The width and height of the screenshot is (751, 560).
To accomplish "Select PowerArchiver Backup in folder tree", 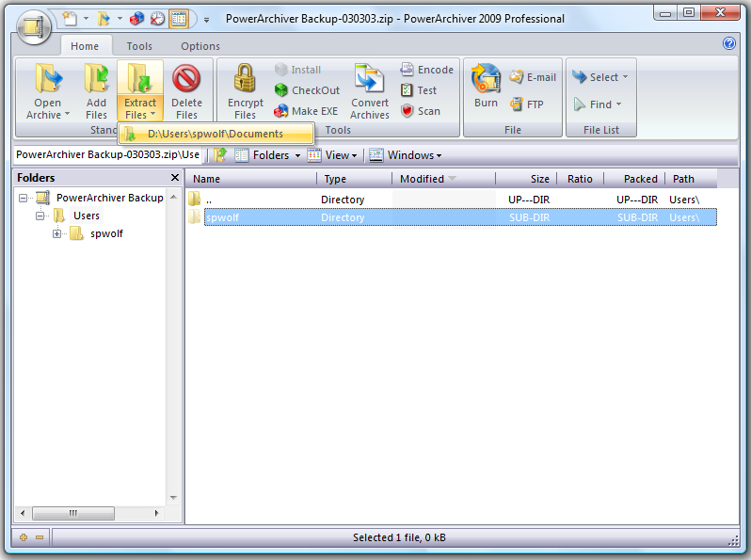I will tap(110, 198).
